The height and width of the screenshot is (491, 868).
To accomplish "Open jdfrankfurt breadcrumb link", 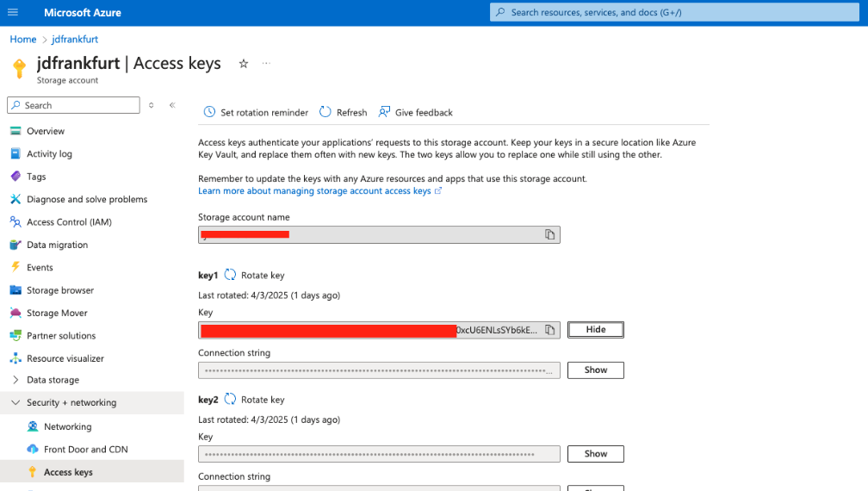I will (x=75, y=40).
